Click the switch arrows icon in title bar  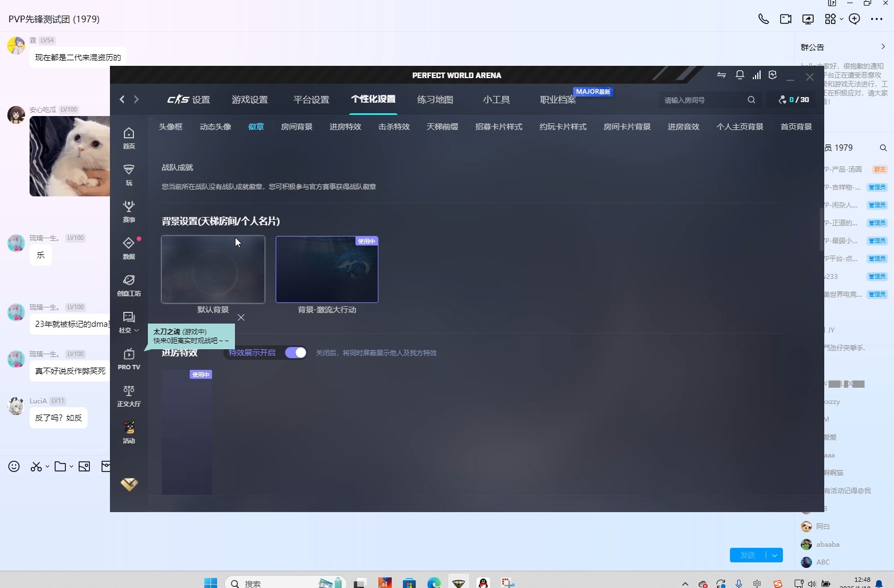pos(722,75)
